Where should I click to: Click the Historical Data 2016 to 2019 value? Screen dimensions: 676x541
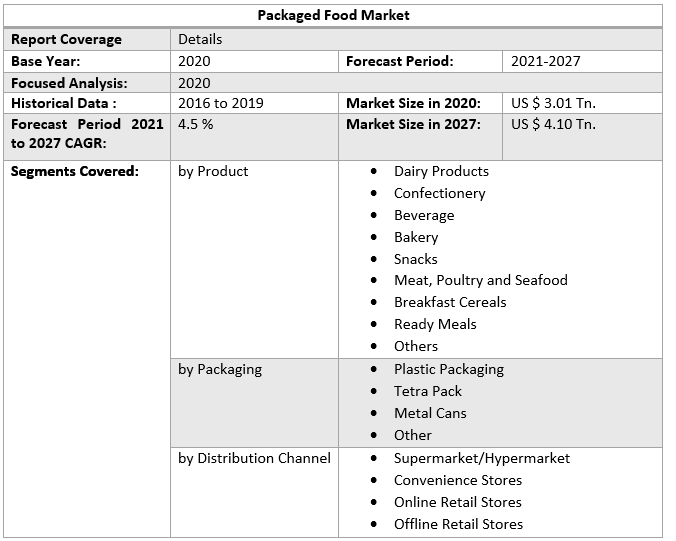pos(220,103)
